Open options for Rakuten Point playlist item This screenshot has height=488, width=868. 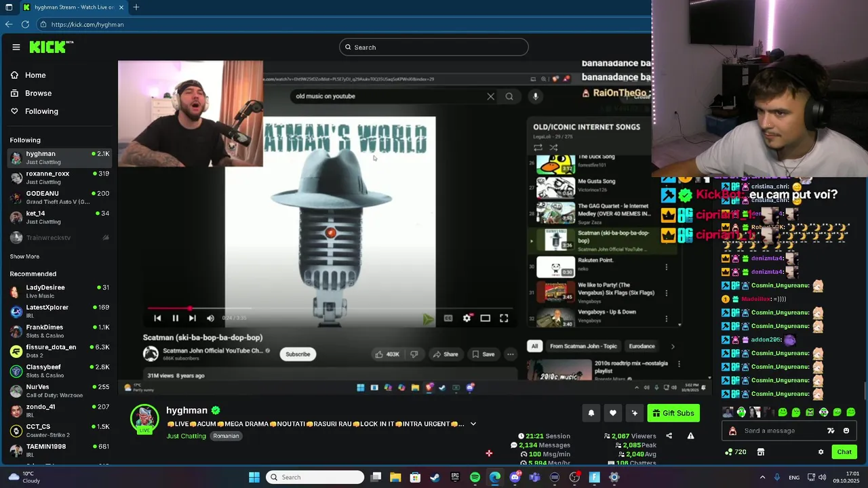666,267
